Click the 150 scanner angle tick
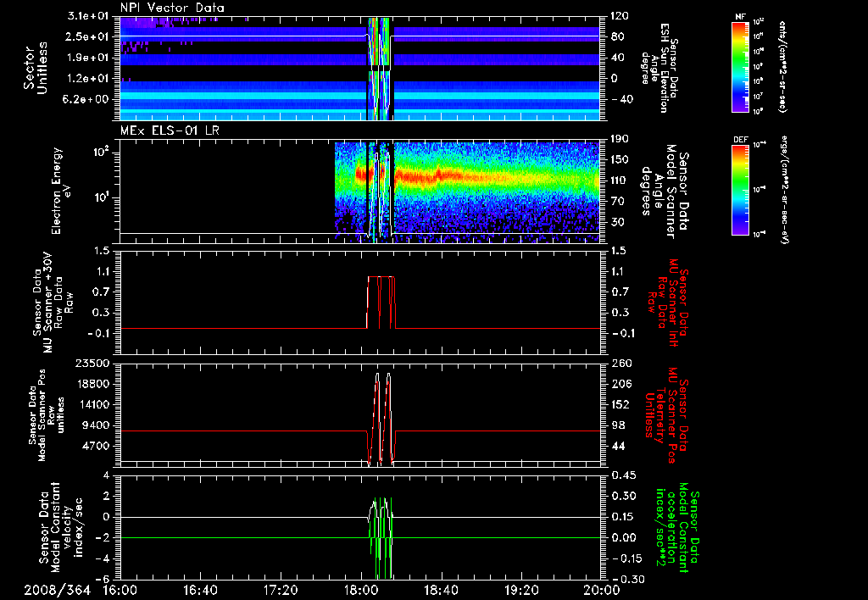Viewport: 868px width, 600px height. click(620, 159)
